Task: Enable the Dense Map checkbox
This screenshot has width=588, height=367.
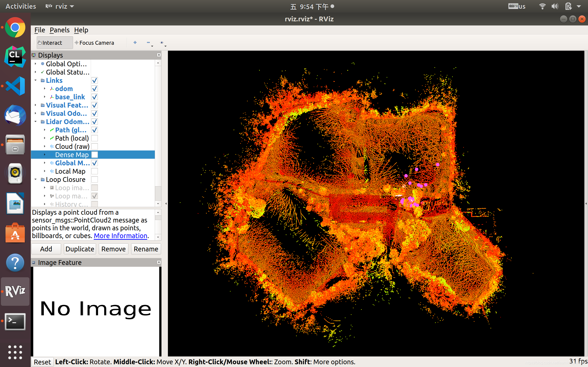Action: point(95,155)
